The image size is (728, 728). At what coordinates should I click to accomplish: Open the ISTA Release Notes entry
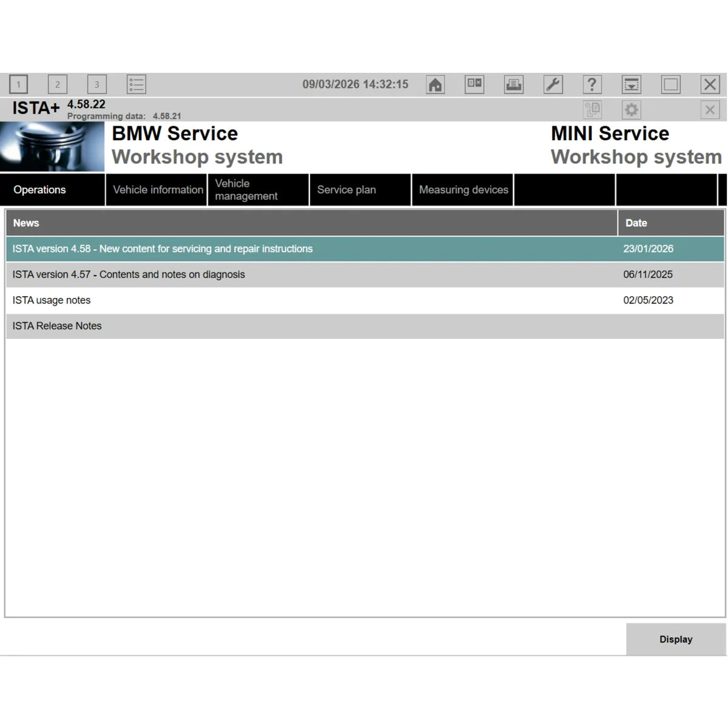(x=303, y=326)
